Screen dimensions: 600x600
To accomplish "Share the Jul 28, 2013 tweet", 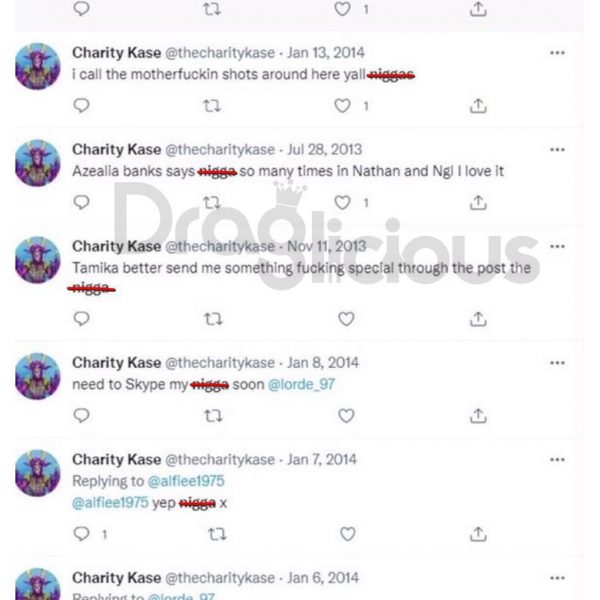I will click(478, 202).
